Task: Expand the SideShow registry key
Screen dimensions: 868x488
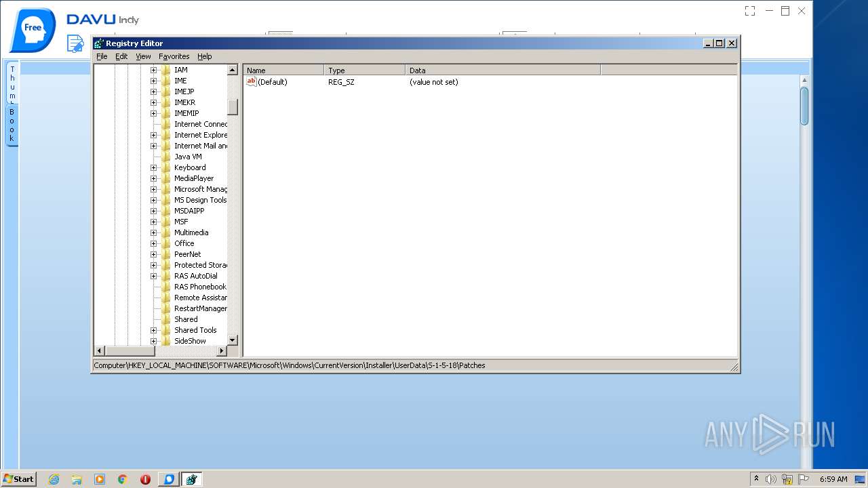Action: [153, 341]
